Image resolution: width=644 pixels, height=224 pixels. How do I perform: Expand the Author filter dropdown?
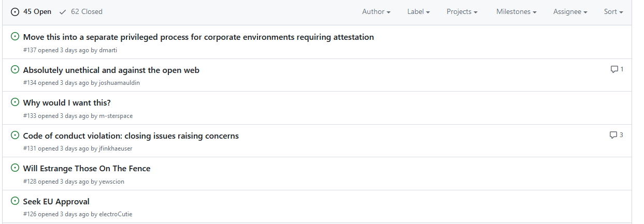tap(376, 11)
